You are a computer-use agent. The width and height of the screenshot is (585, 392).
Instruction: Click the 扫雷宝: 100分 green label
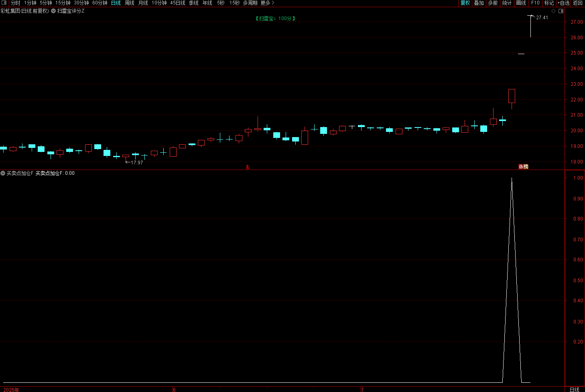point(275,18)
